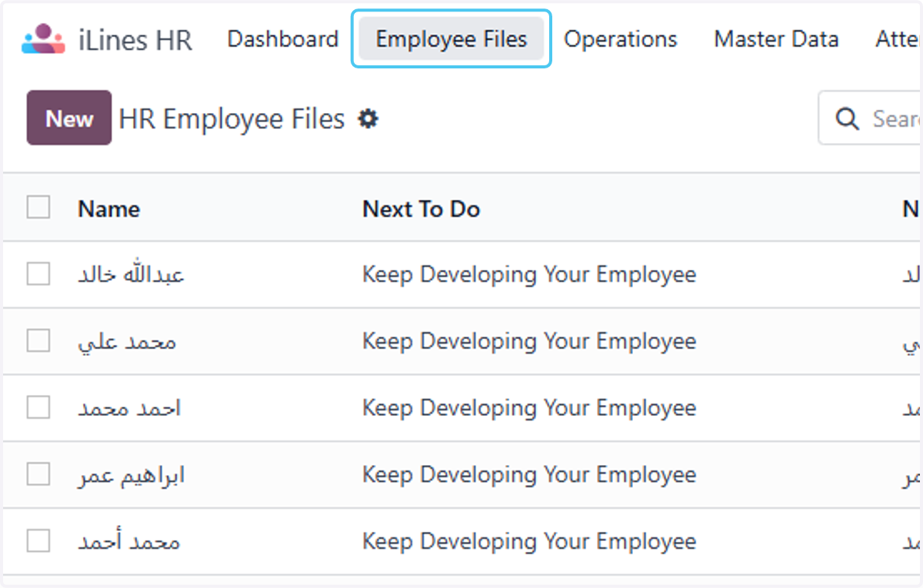
Task: Open the Dashboard menu
Action: (x=283, y=39)
